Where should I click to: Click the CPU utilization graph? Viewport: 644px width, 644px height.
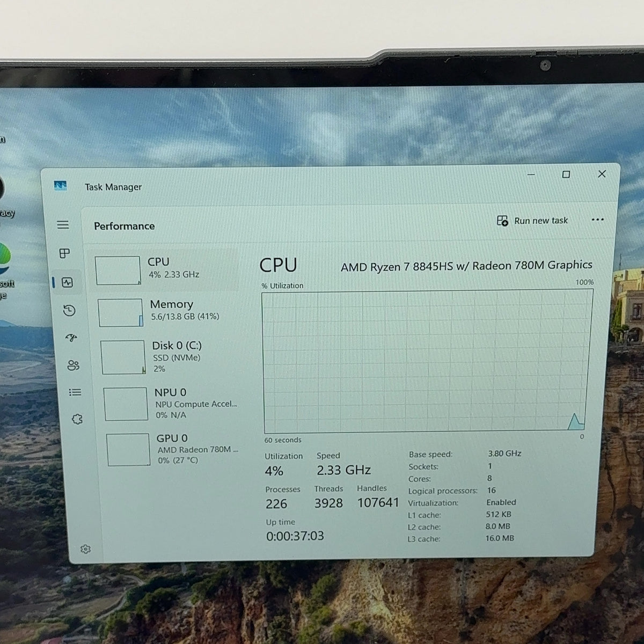pos(428,361)
